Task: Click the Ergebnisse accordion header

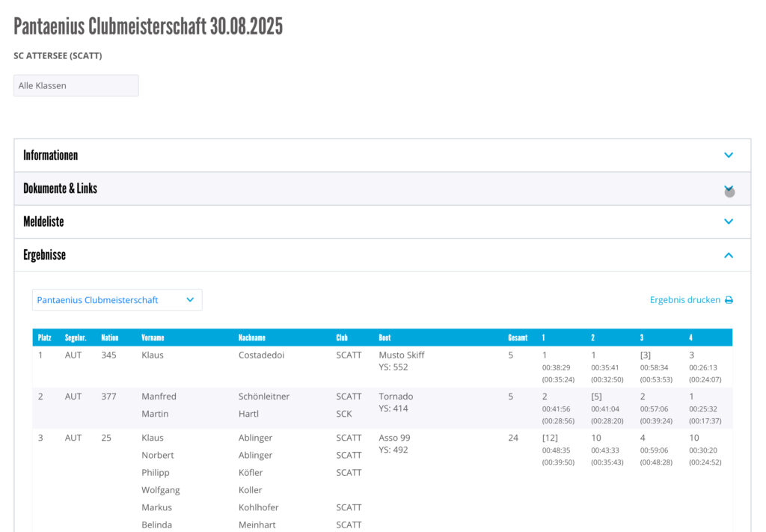Action: click(382, 255)
